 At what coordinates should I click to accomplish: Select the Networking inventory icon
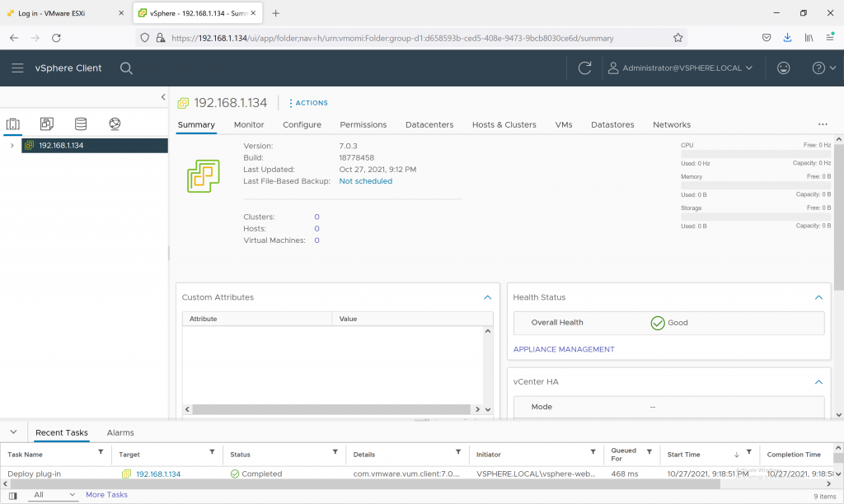115,124
